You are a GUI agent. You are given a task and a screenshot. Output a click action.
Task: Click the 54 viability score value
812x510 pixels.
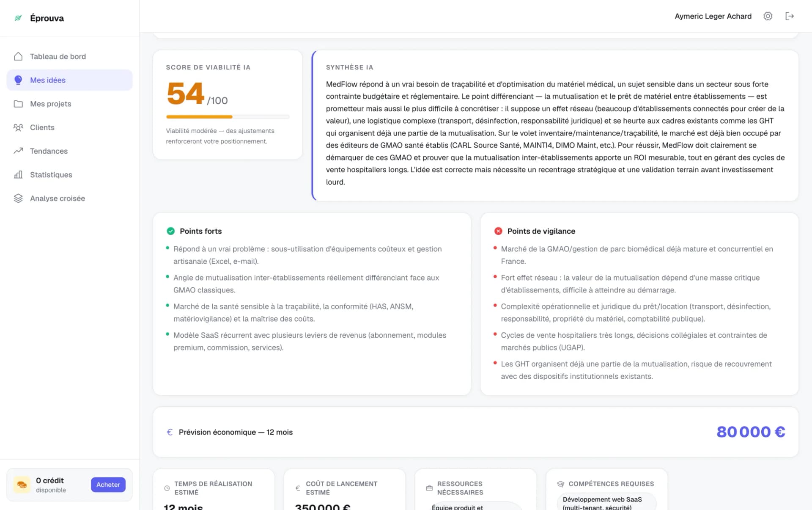(x=186, y=94)
